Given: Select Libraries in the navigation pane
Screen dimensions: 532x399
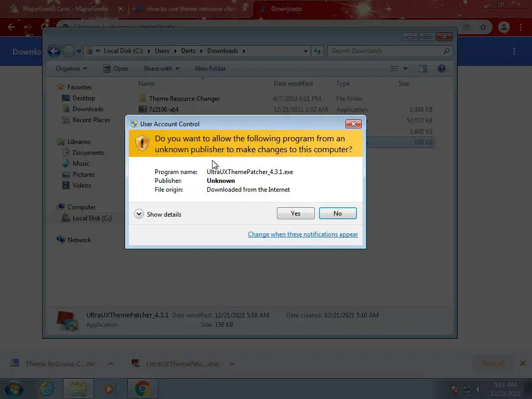Looking at the screenshot, I should [x=74, y=142].
